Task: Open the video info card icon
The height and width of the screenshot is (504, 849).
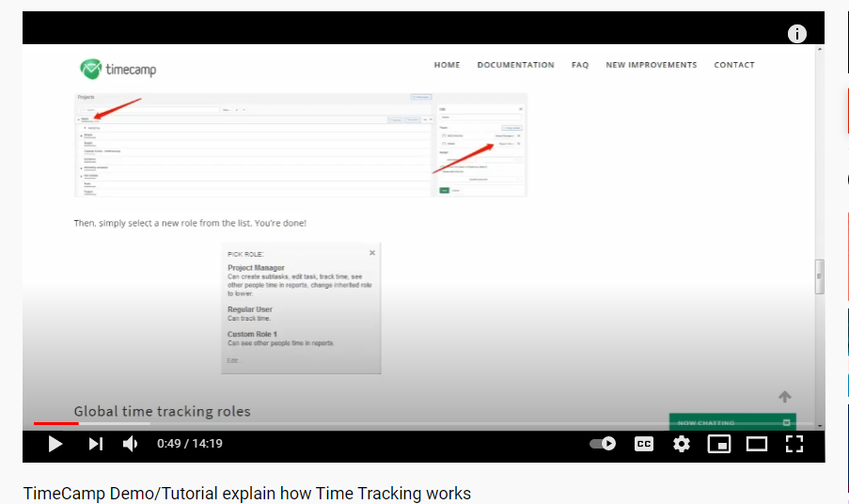Action: (796, 34)
